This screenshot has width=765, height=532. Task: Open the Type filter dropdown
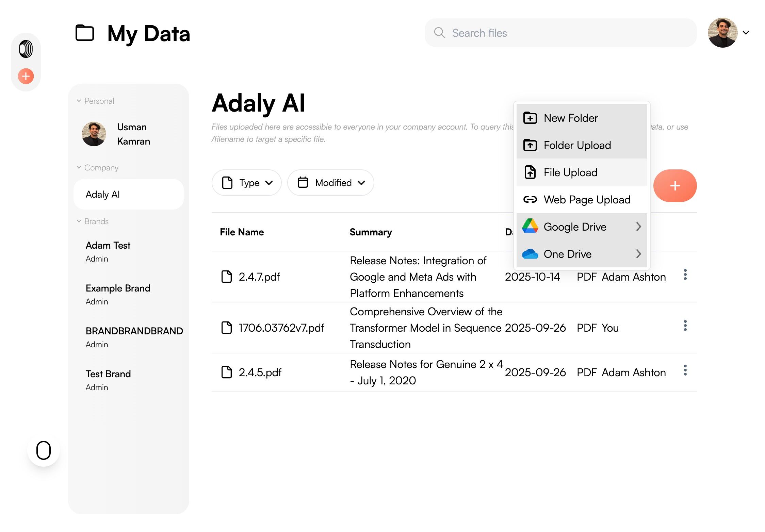click(246, 183)
